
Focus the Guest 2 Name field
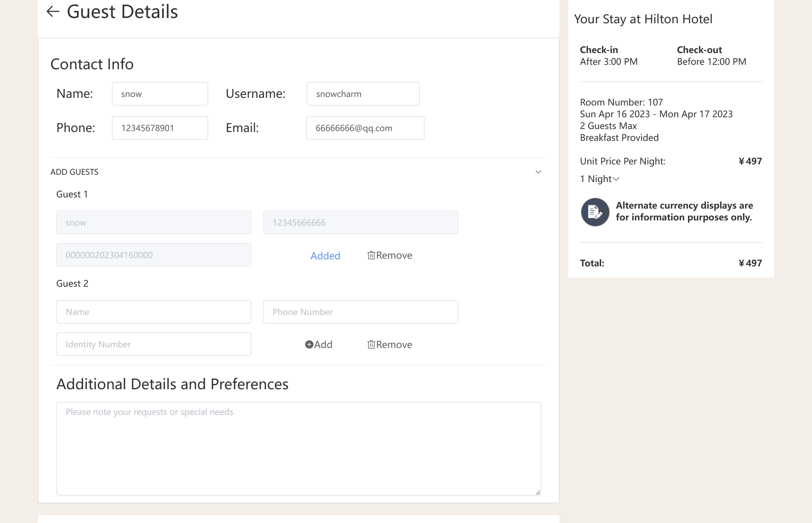154,312
